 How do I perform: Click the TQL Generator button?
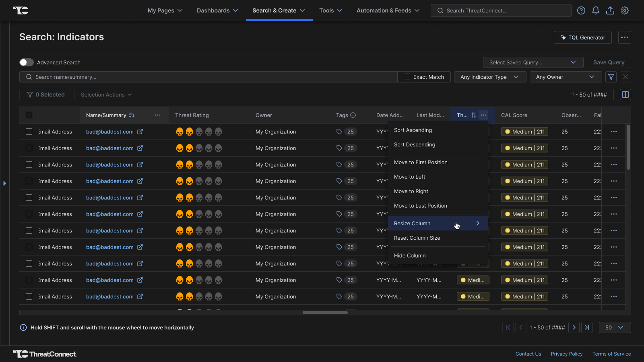[582, 37]
